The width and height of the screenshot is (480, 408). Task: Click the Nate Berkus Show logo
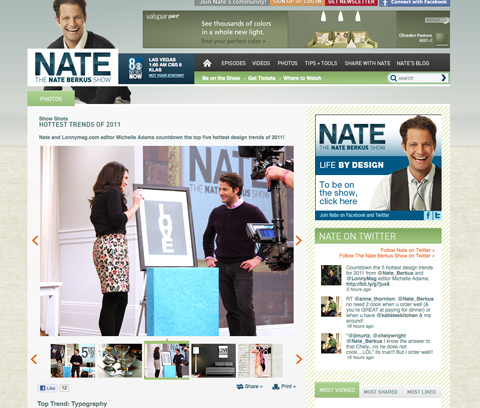pyautogui.click(x=73, y=67)
